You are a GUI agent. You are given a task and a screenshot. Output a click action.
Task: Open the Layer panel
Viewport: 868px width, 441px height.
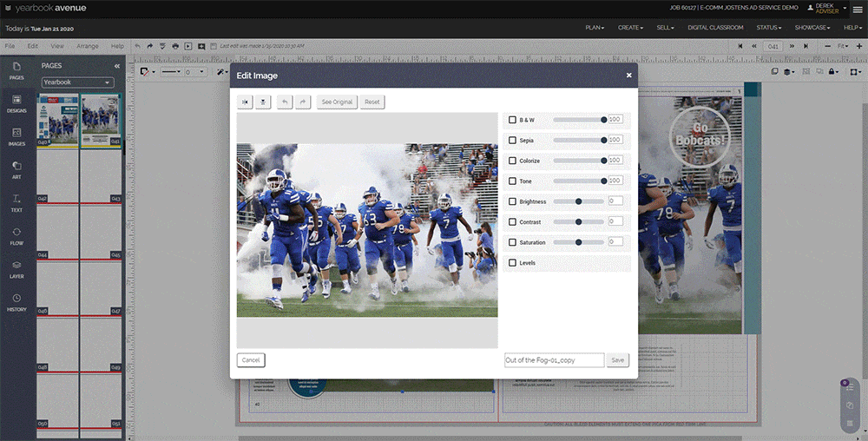pos(16,270)
